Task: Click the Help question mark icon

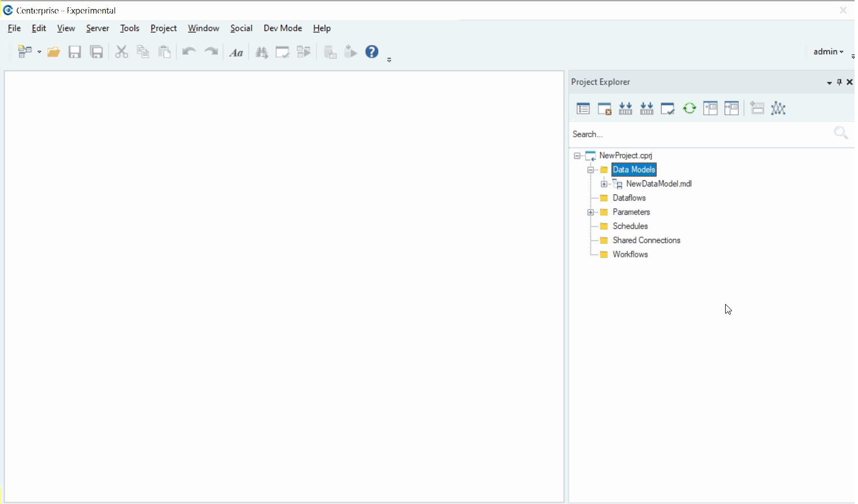Action: pyautogui.click(x=372, y=52)
